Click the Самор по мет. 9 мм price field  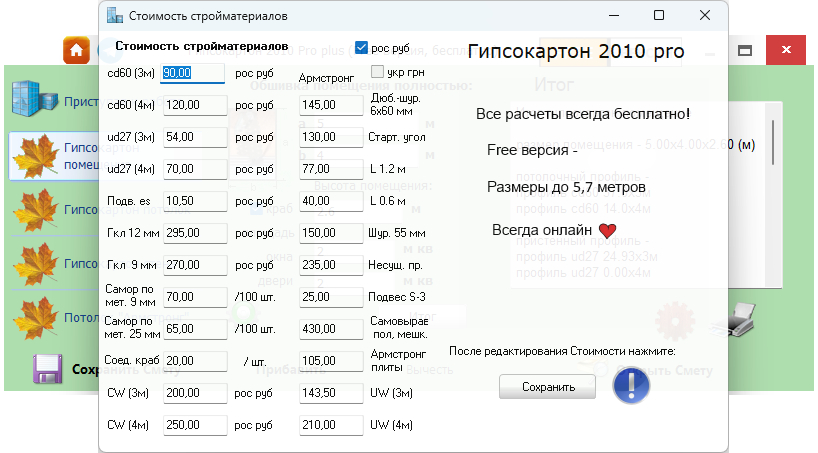click(195, 297)
